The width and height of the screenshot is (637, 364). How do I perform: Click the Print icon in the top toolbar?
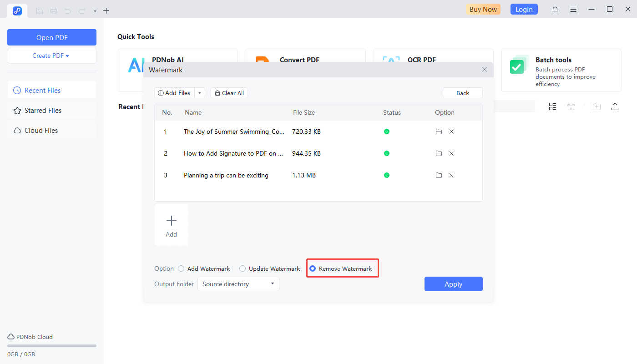click(53, 10)
